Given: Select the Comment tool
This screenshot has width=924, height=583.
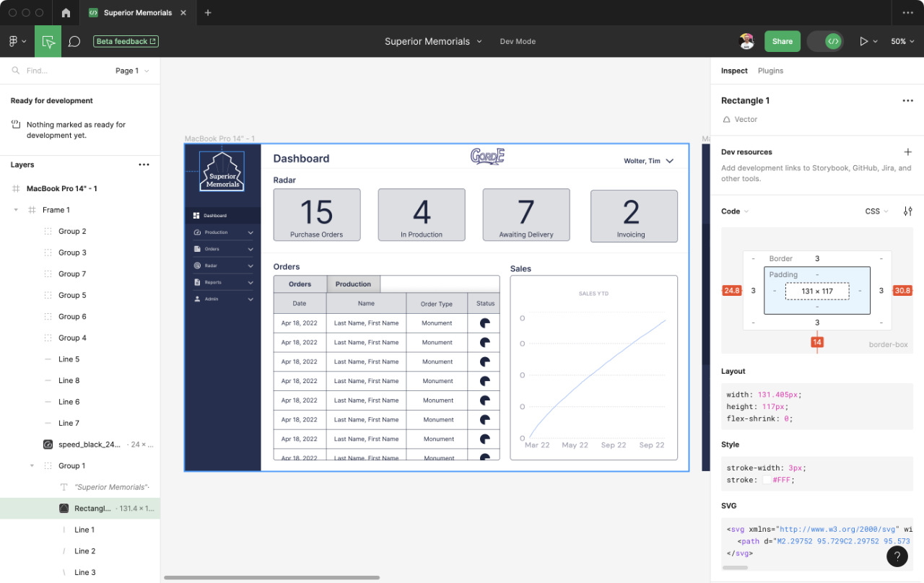Looking at the screenshot, I should 74,41.
